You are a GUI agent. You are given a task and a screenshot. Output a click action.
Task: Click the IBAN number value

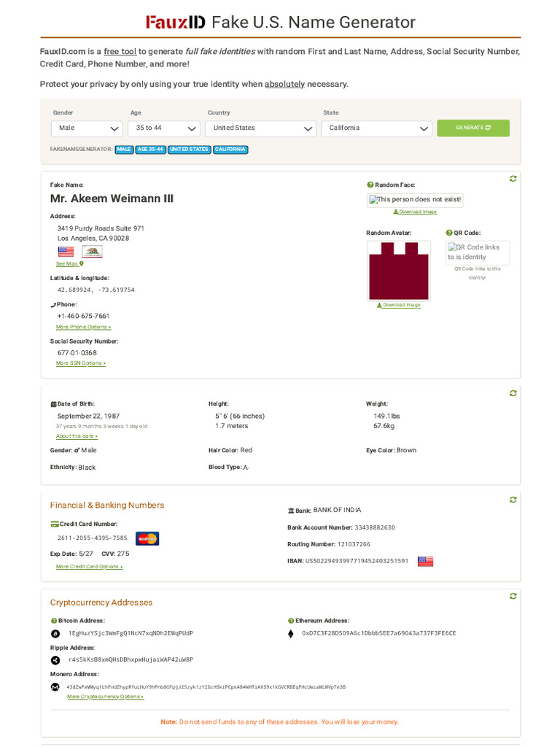tap(357, 561)
